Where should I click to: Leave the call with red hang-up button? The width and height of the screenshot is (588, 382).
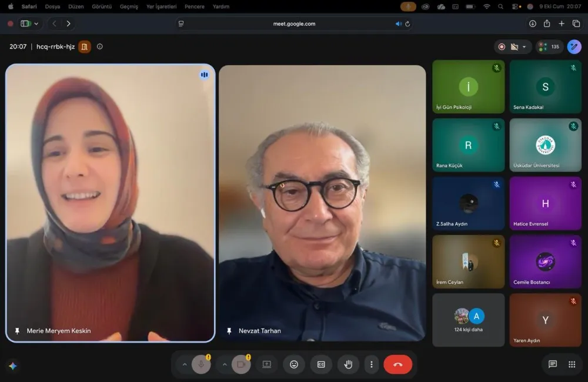point(398,364)
